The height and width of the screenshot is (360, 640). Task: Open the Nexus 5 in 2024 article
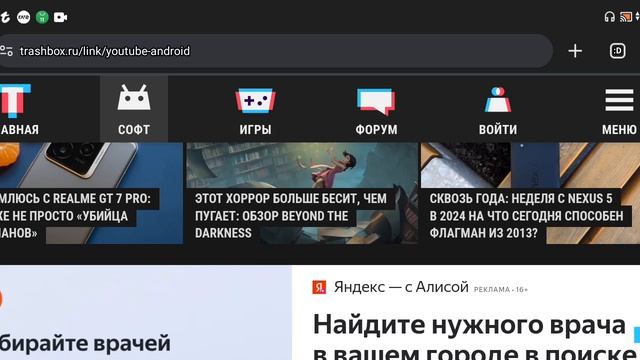pos(530,193)
